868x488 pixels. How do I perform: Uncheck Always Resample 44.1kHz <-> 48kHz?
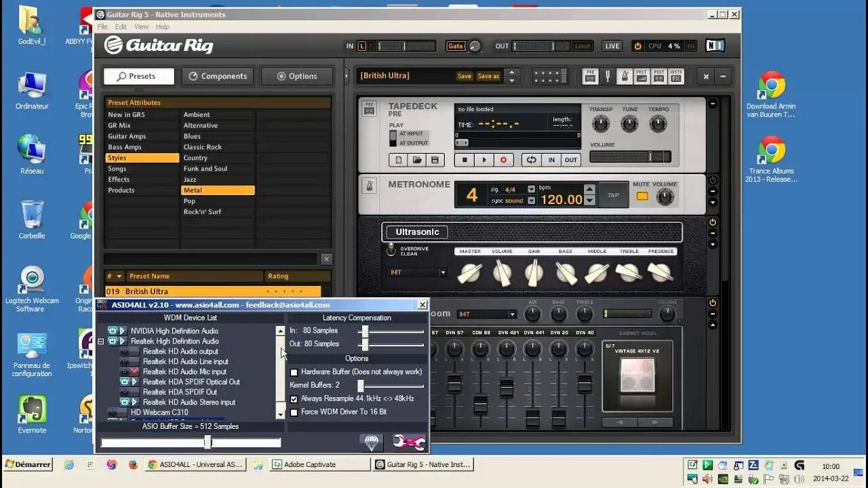click(x=294, y=399)
